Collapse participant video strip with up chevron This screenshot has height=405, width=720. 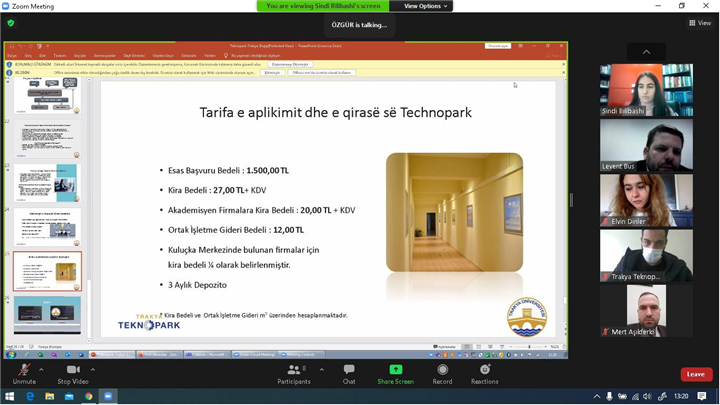[646, 52]
